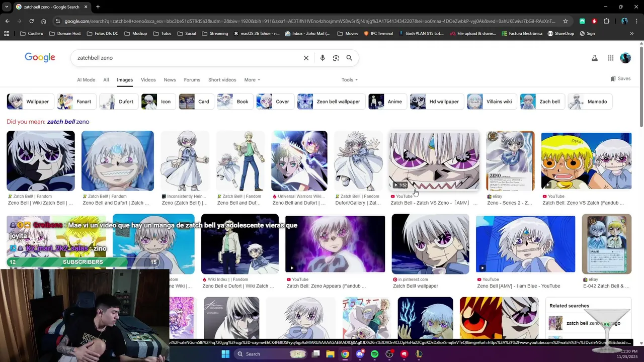
Task: Open the Movies bookmark folder
Action: click(x=348, y=34)
